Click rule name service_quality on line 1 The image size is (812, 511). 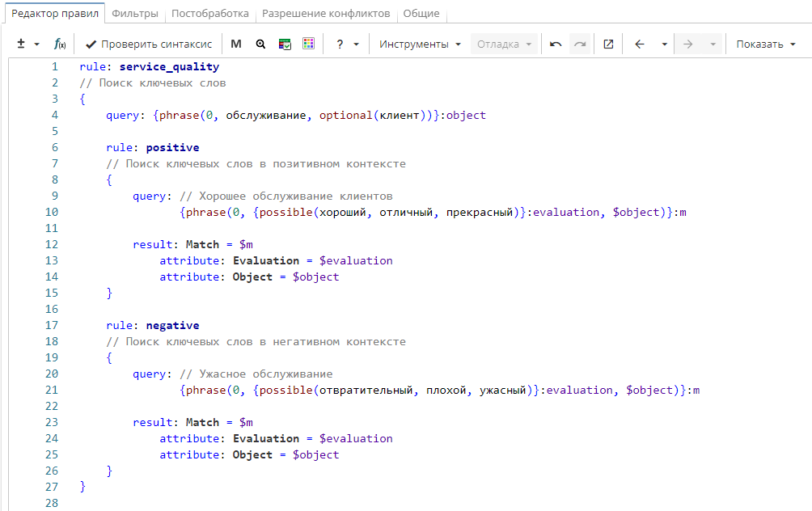169,67
